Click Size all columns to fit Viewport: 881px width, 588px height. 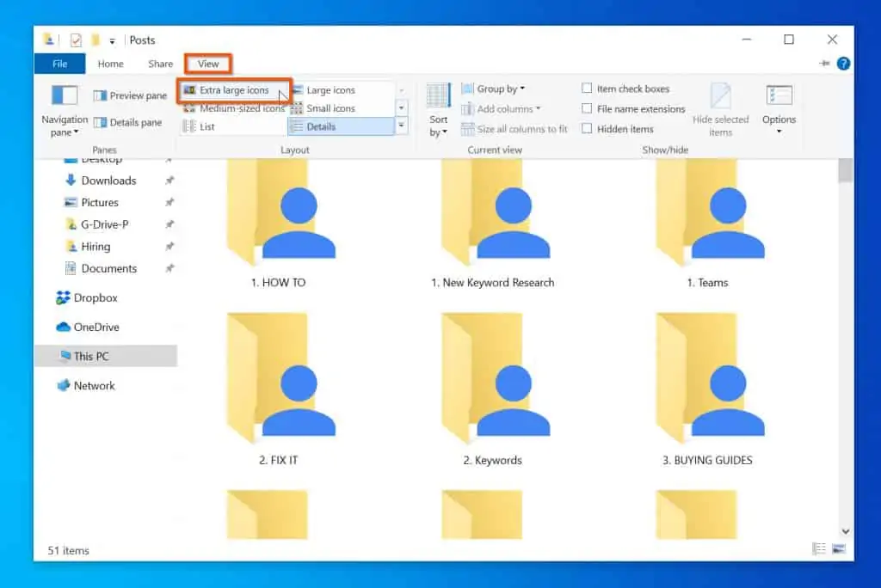coord(514,129)
